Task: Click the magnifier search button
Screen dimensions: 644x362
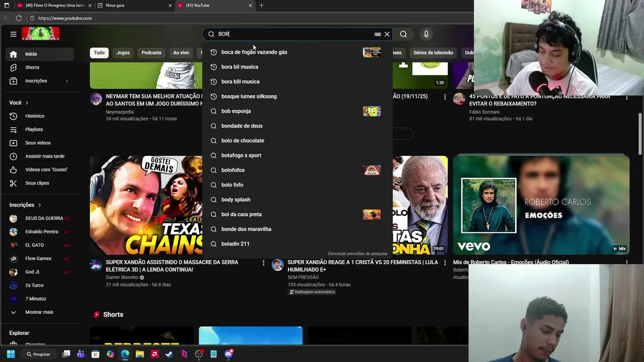Action: (404, 34)
